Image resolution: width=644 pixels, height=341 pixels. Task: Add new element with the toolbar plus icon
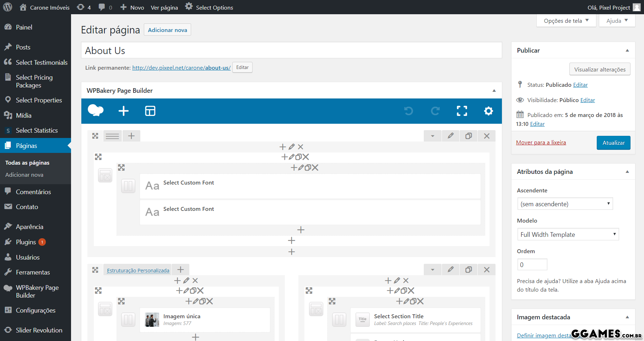123,111
